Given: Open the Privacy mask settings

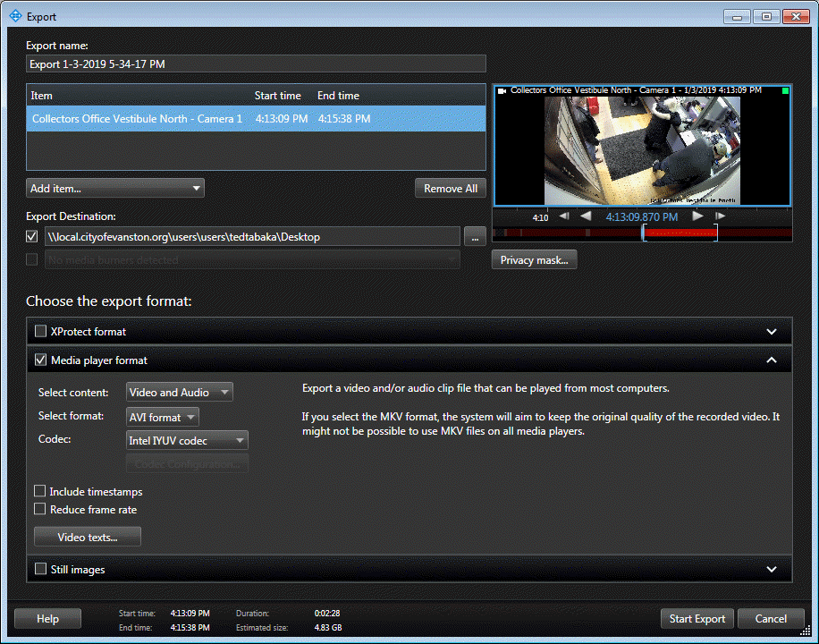Looking at the screenshot, I should pyautogui.click(x=534, y=259).
